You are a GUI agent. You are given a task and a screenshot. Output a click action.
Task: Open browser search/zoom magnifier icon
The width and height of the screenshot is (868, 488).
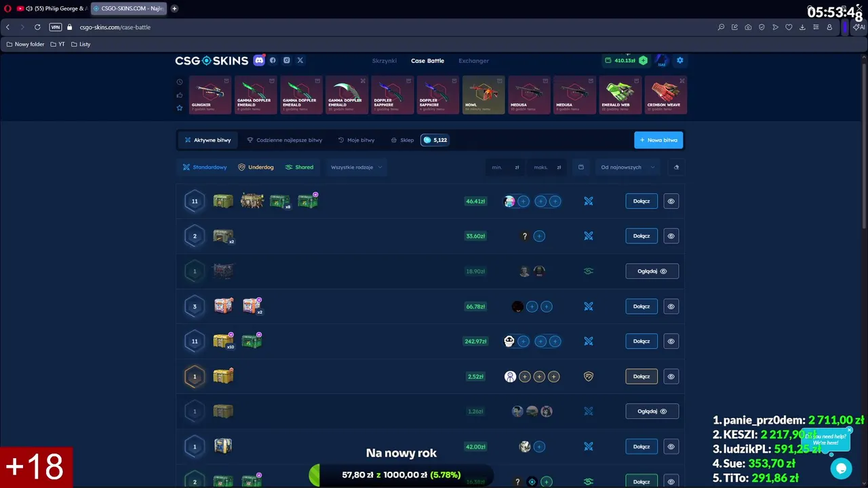(x=721, y=27)
